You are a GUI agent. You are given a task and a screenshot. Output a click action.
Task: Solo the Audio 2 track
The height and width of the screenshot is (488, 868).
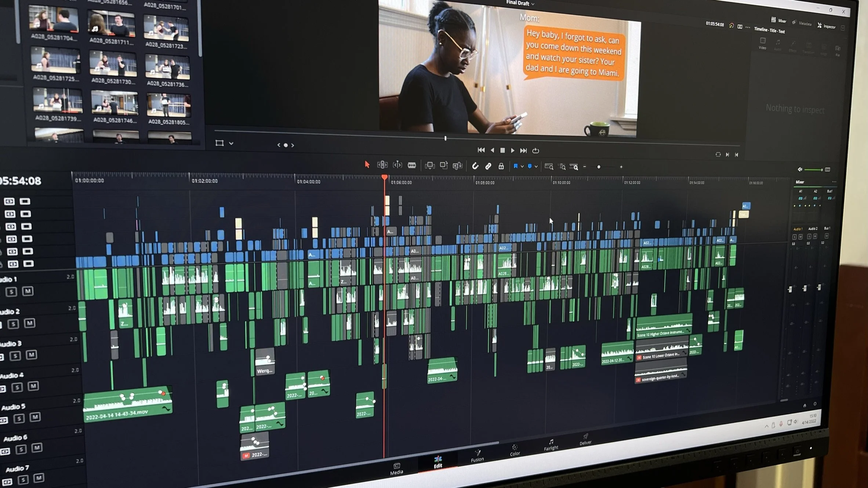click(x=13, y=324)
